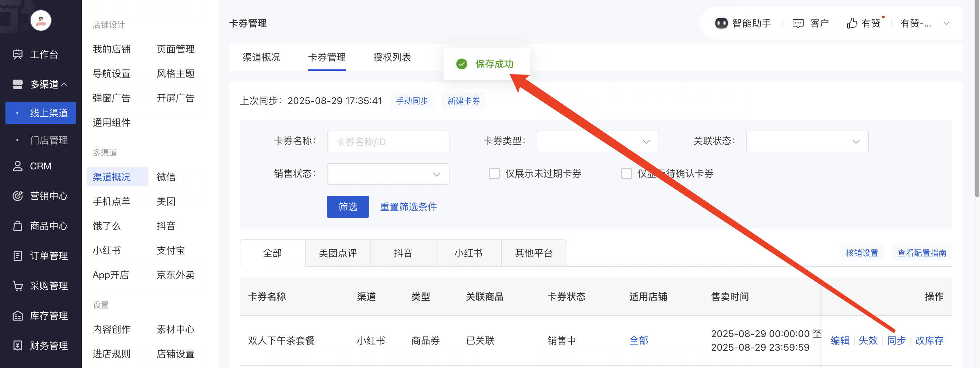This screenshot has width=980, height=368.
Task: Open the CRM person icon in sidebar
Action: pos(17,166)
